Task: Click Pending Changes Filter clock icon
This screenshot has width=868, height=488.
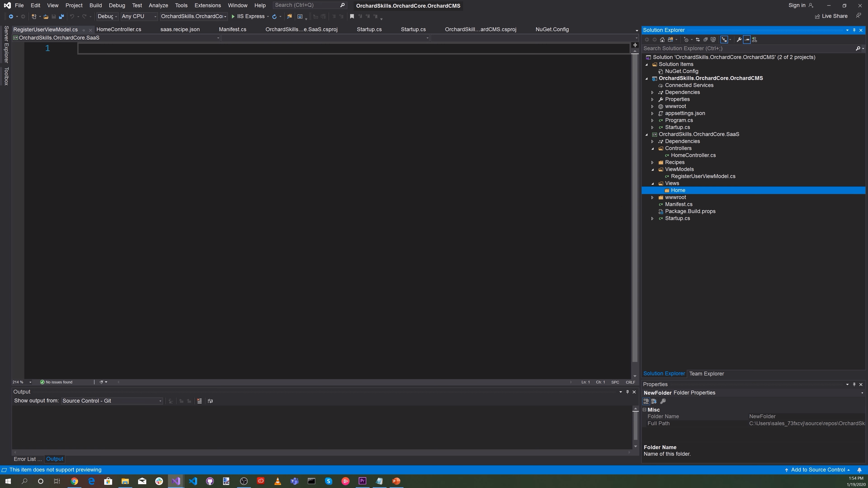Action: (x=686, y=40)
